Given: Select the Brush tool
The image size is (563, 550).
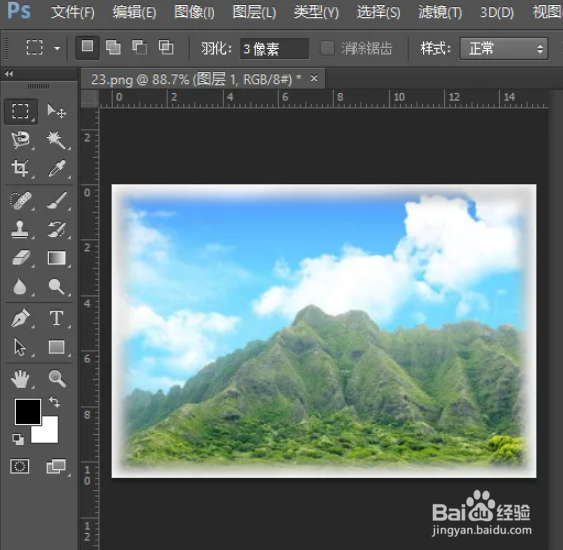Looking at the screenshot, I should [57, 200].
